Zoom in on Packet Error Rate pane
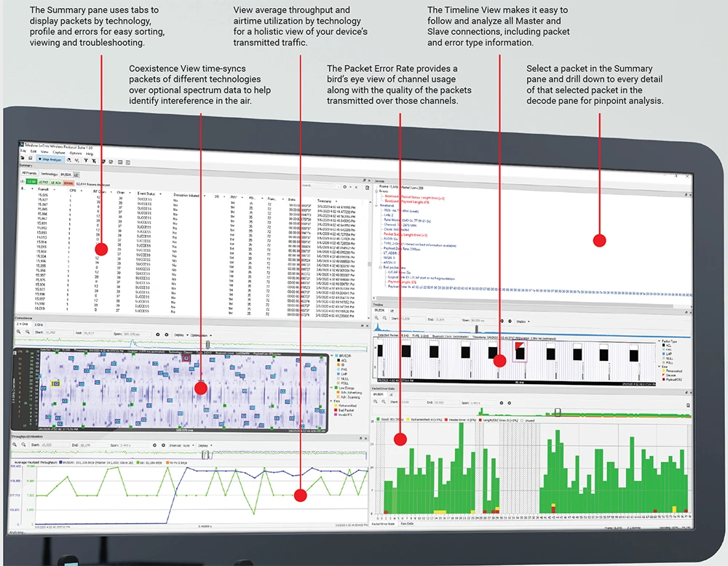This screenshot has height=566, width=728. tap(376, 402)
